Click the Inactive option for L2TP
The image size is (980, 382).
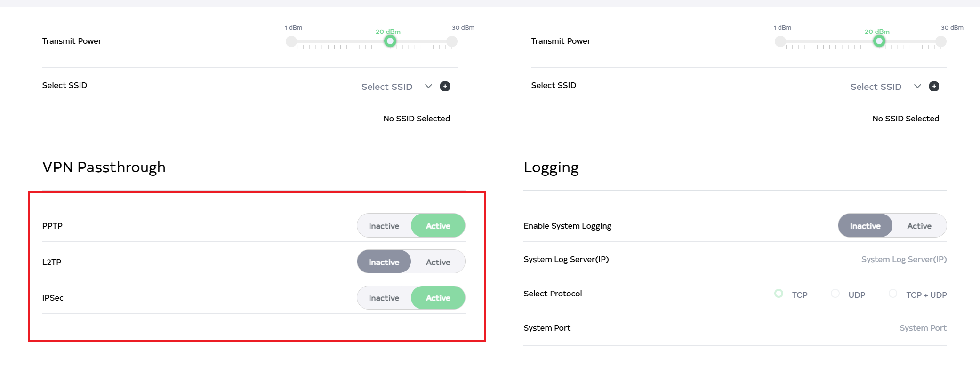(384, 262)
